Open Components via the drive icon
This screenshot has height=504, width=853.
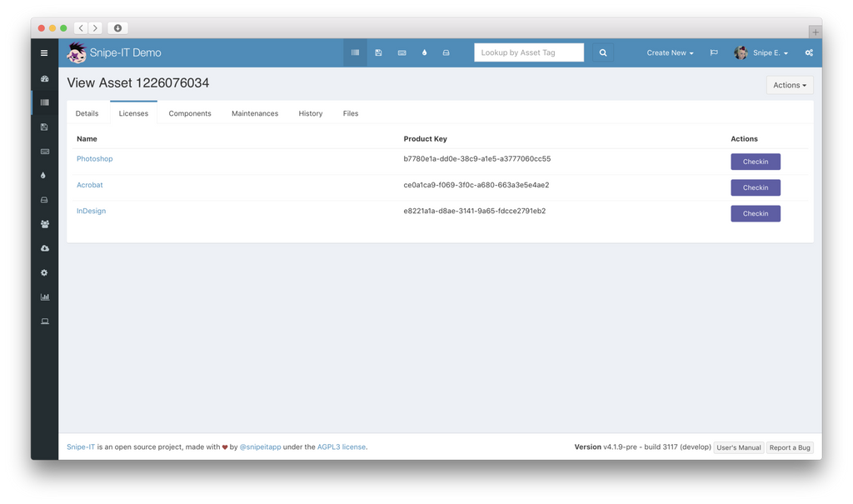(43, 199)
